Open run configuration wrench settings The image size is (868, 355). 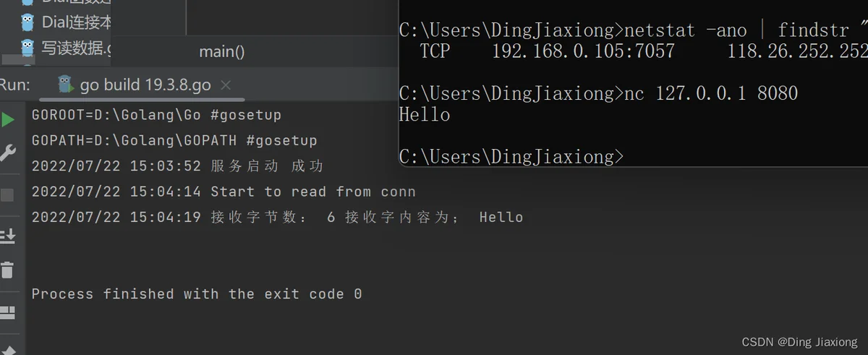(8, 153)
